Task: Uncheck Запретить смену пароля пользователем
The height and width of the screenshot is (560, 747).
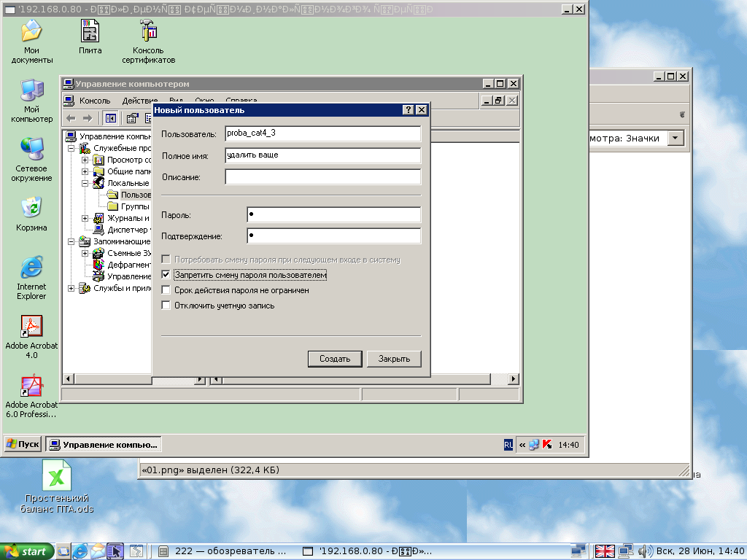Action: (166, 275)
